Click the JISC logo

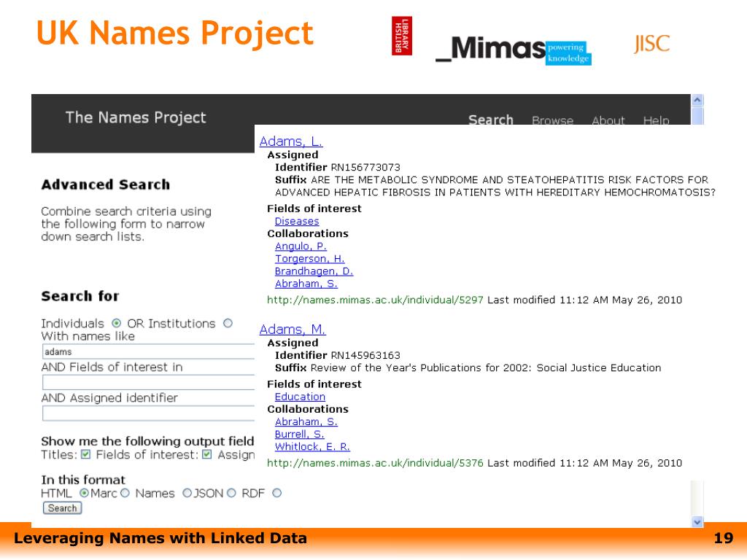[651, 43]
